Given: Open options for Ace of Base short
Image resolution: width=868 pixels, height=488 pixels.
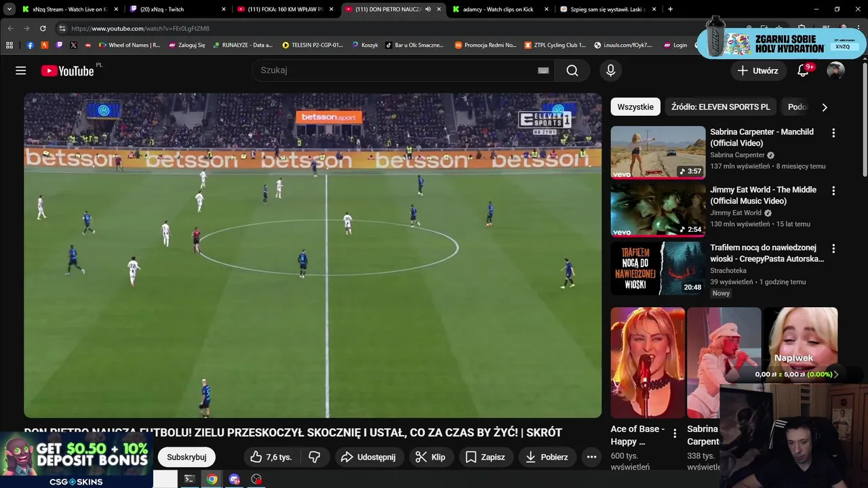Looking at the screenshot, I should tap(675, 433).
